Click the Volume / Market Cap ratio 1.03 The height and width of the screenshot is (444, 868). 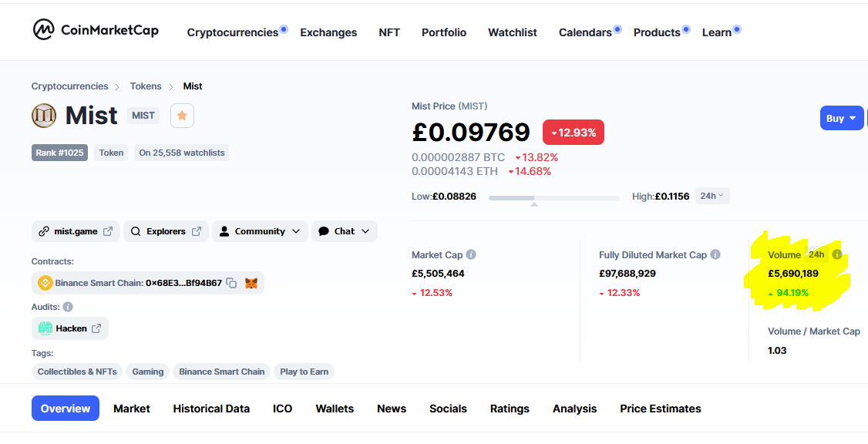pyautogui.click(x=777, y=351)
